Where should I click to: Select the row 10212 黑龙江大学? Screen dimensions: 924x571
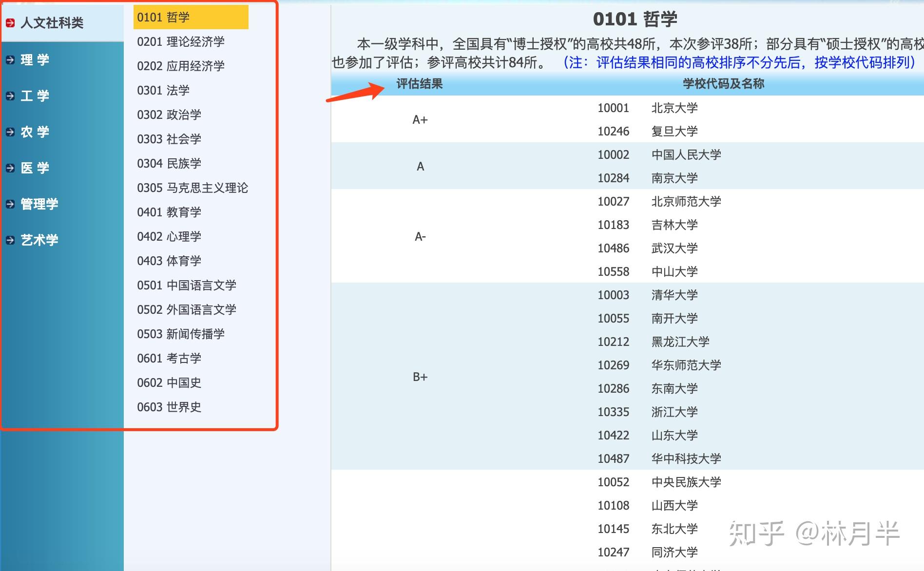coord(654,342)
